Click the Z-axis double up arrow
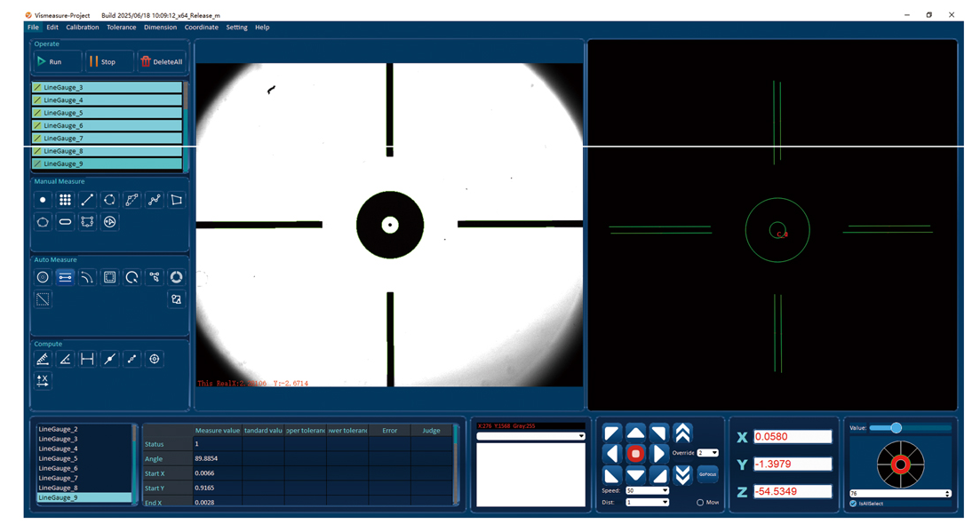980x532 pixels. pyautogui.click(x=682, y=433)
